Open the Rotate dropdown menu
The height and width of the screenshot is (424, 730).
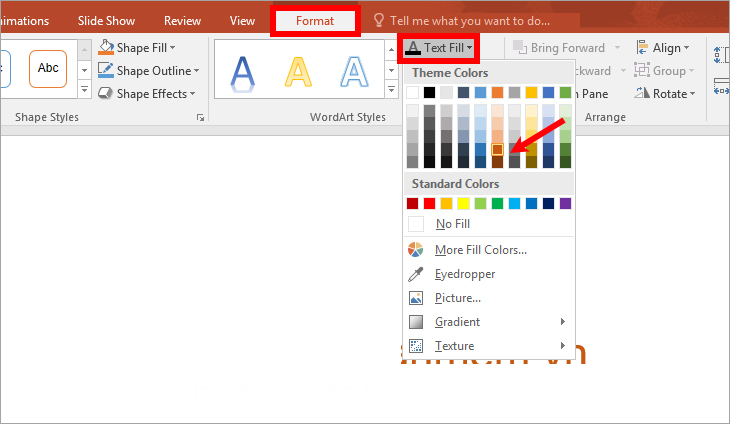672,94
